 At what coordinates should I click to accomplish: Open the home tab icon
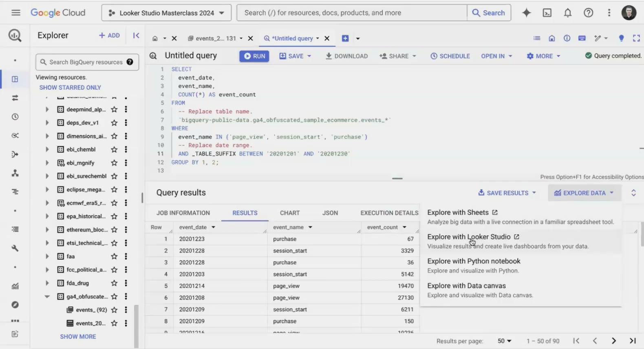[x=155, y=38]
